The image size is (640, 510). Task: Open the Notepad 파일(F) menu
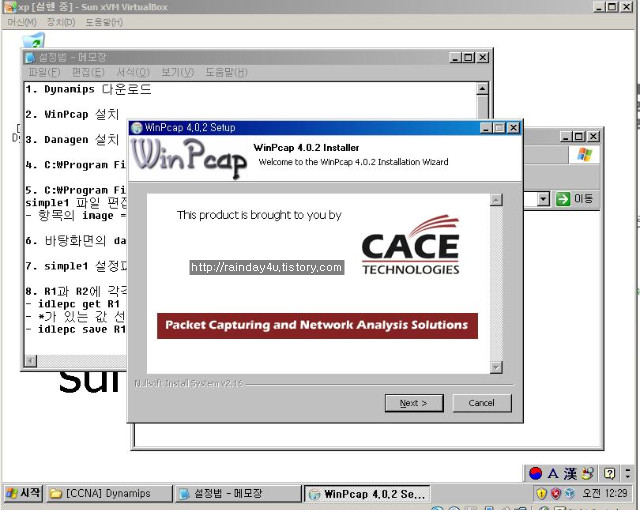(x=44, y=73)
